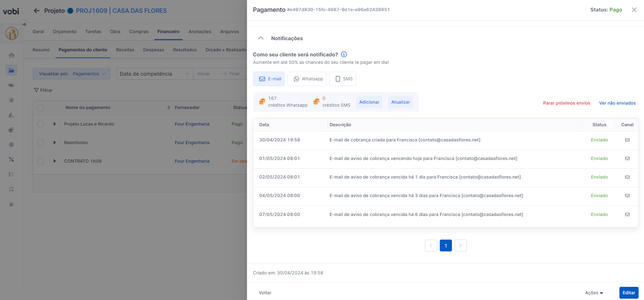Image resolution: width=644 pixels, height=300 pixels.
Task: Sort by Nome do pagamento column arrows
Action: click(169, 108)
